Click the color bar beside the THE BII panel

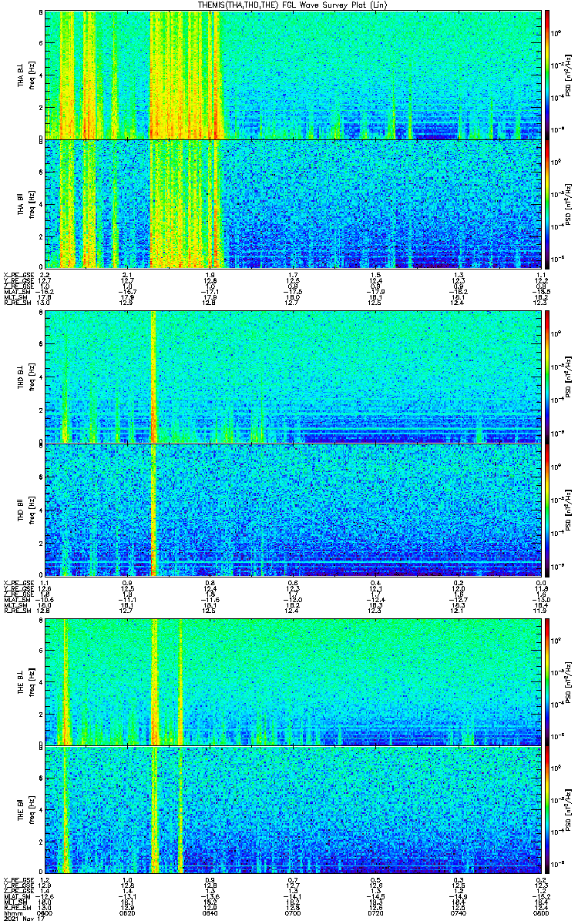547,810
